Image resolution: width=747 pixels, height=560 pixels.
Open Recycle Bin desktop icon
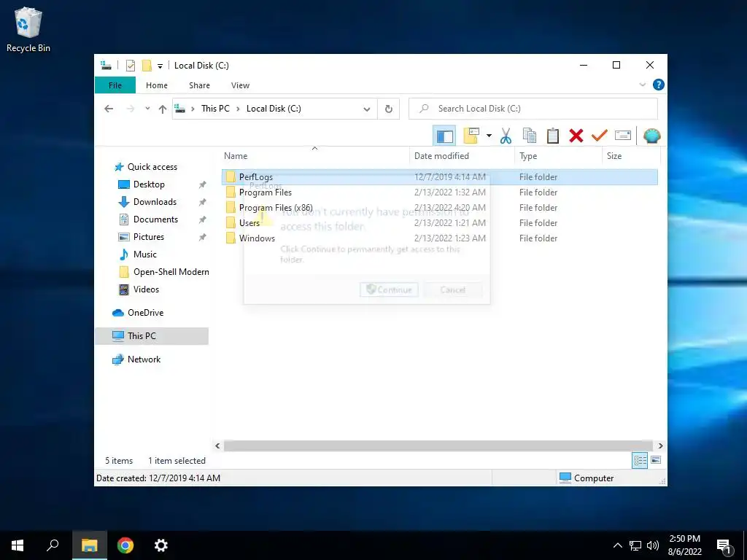28,29
